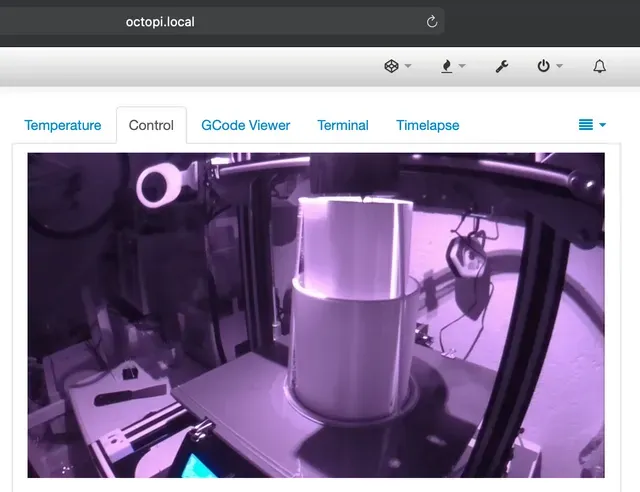Switch to the GCode Viewer tab
This screenshot has height=492, width=640.
coord(246,125)
